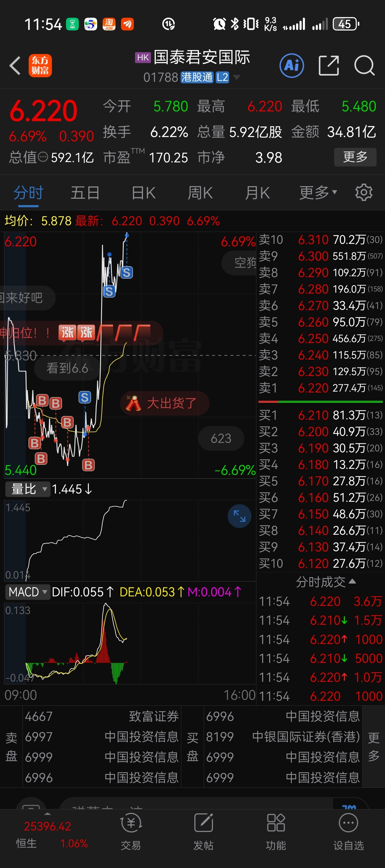This screenshot has height=868, width=385.
Task: Tap the share export icon
Action: coord(329,65)
